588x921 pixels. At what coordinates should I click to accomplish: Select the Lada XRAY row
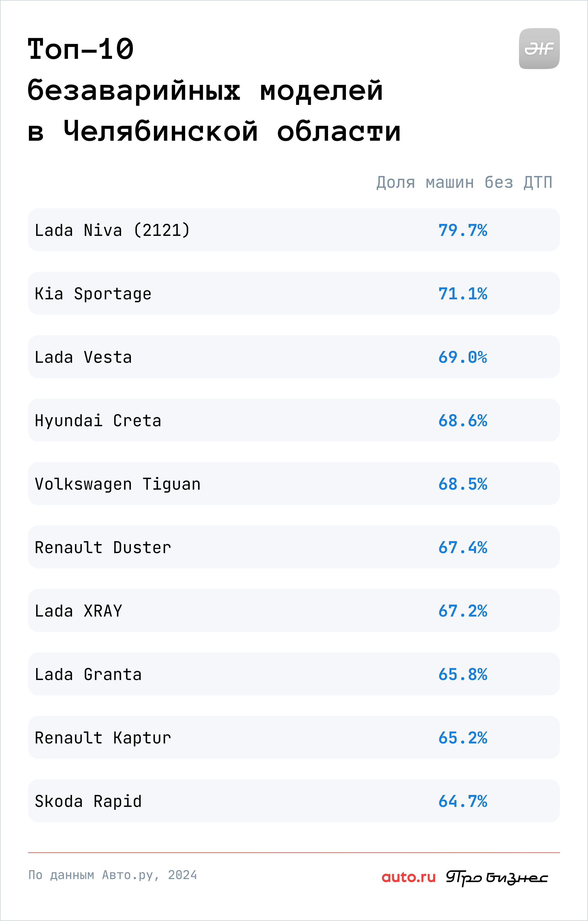pos(294,610)
